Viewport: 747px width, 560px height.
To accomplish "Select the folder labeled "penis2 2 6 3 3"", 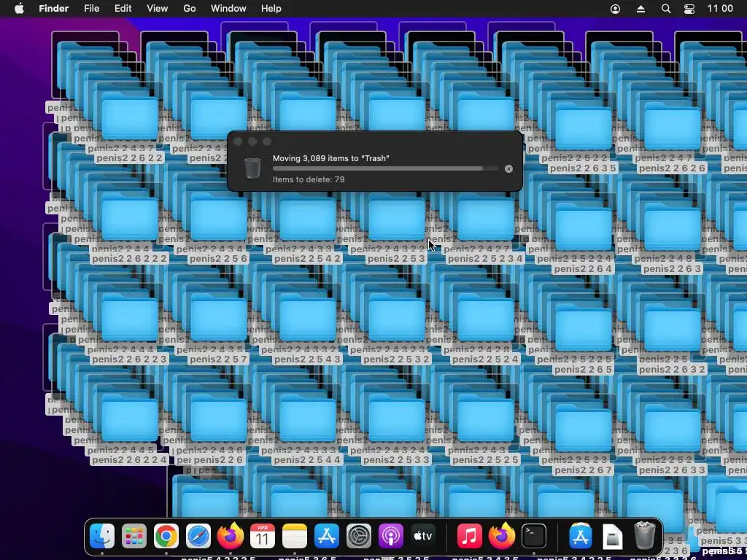I will [x=672, y=431].
